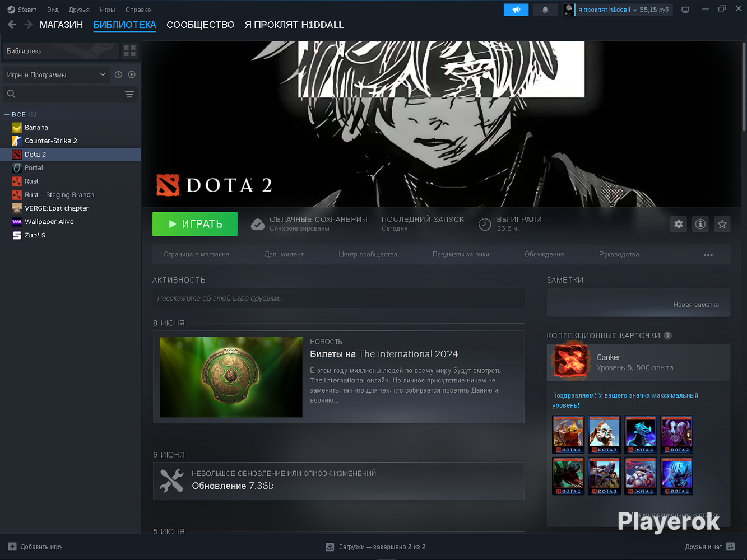This screenshot has width=747, height=560.
Task: Click the forward navigation arrow
Action: click(28, 25)
